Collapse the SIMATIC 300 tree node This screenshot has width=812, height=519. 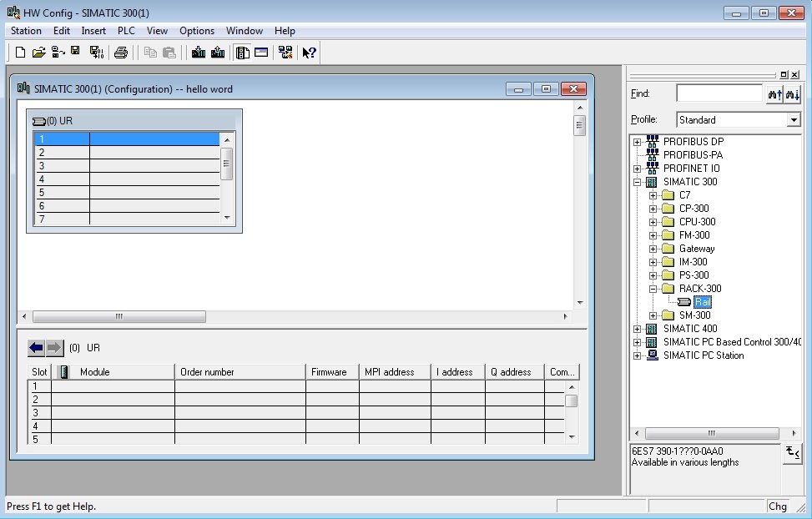coord(638,182)
